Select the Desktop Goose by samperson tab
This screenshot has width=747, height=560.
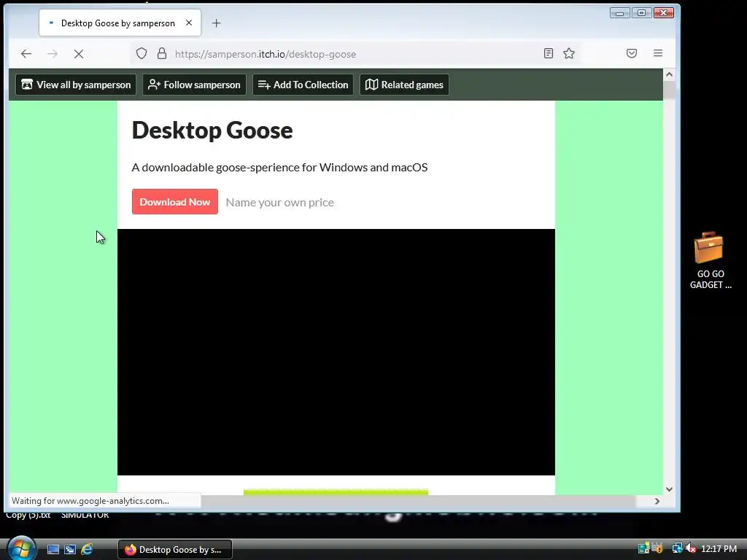(120, 23)
